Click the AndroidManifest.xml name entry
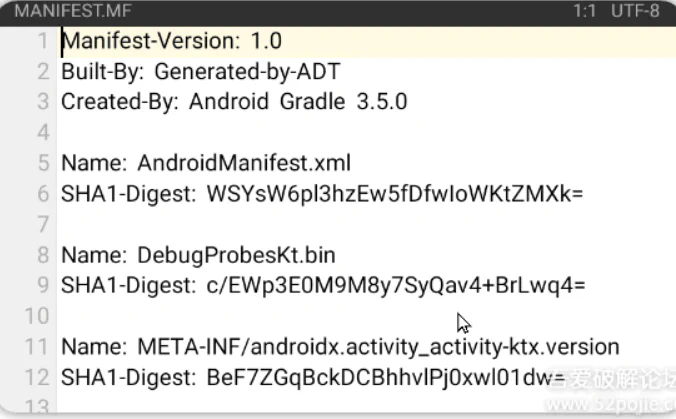 (x=244, y=163)
